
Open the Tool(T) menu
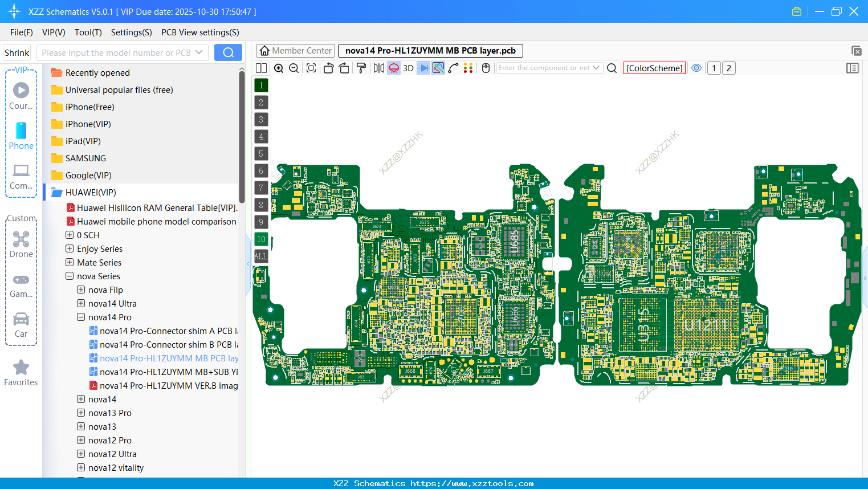pos(88,32)
